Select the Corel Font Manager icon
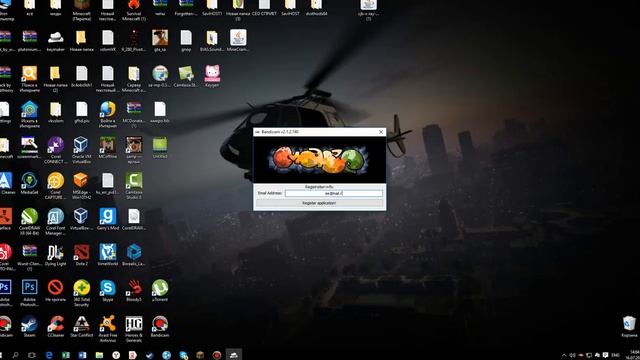640x360 pixels. (x=56, y=222)
